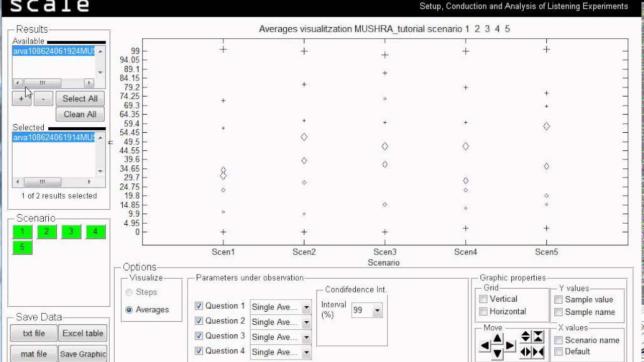Viewport: 644px width, 362px height.
Task: Select green scenario 5 button
Action: click(22, 247)
